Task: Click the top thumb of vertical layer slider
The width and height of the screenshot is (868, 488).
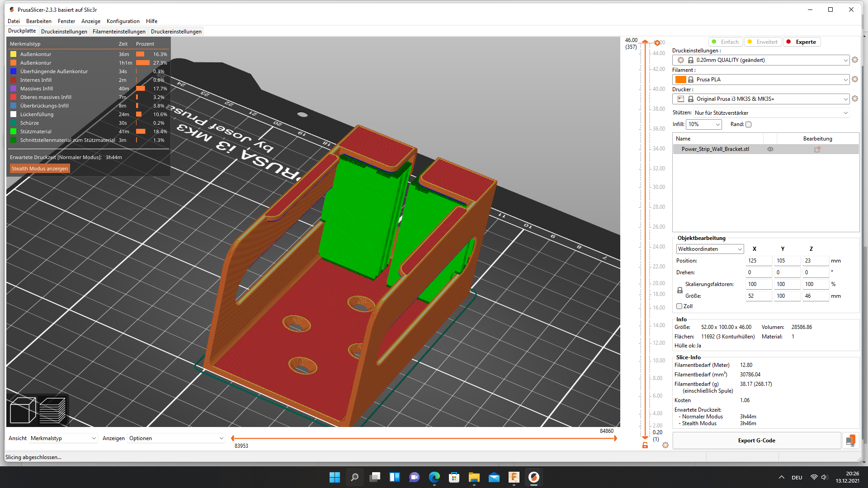Action: (x=645, y=42)
